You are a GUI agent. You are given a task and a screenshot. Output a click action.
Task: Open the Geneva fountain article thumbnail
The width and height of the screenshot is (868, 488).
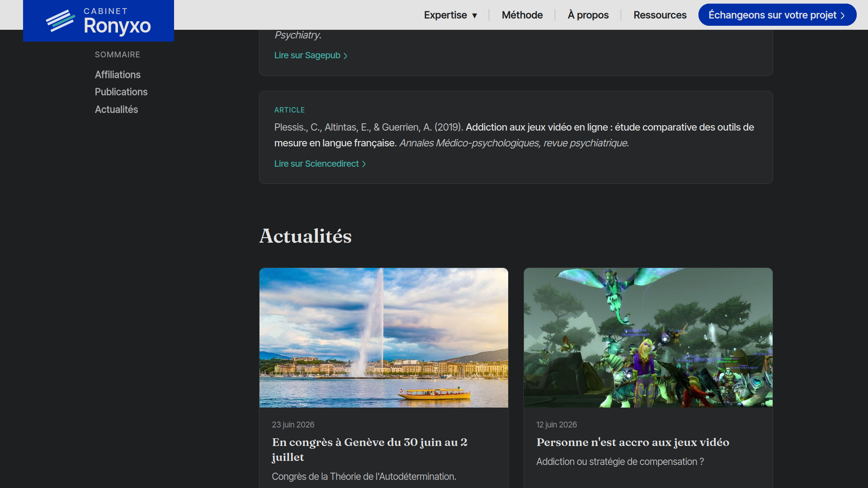[384, 338]
